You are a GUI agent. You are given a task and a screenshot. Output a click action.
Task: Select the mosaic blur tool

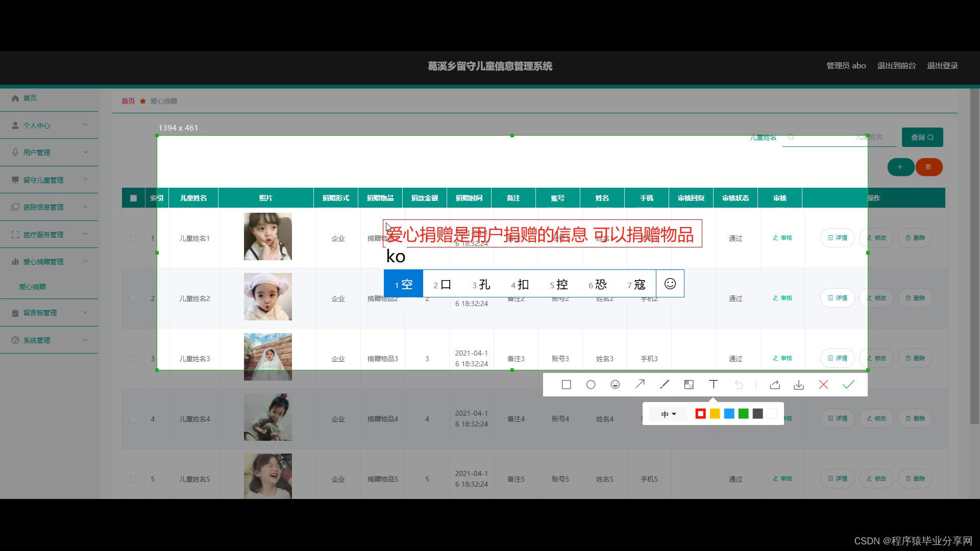click(x=689, y=385)
